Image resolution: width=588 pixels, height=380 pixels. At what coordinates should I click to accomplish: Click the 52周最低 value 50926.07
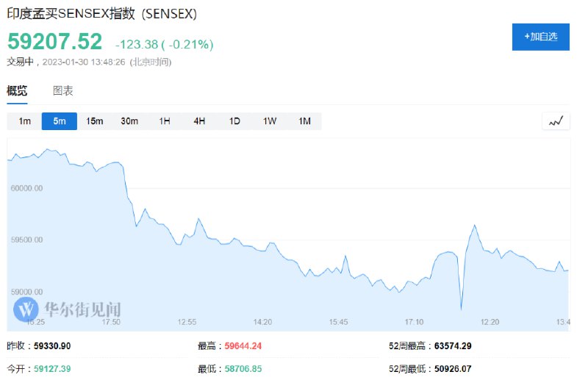(x=453, y=369)
